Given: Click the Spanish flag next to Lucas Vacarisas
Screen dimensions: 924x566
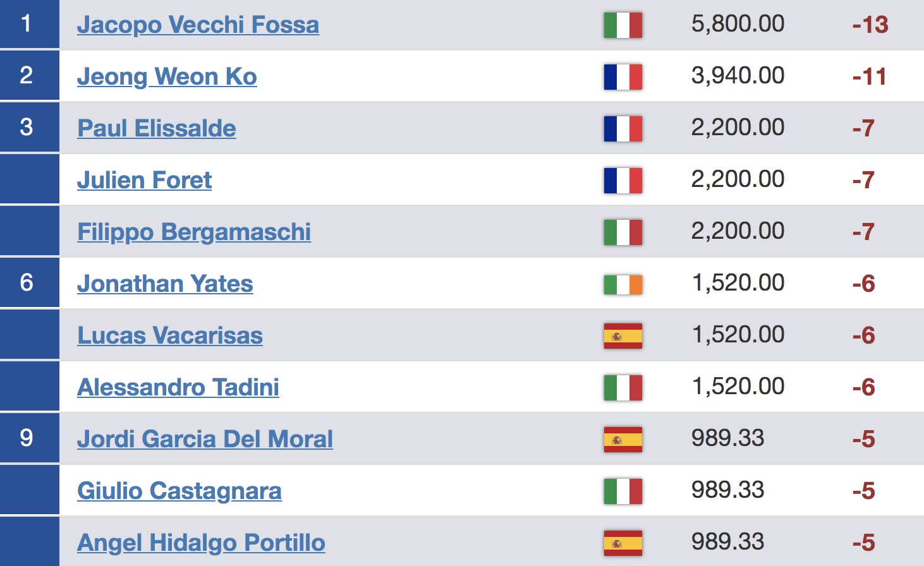Looking at the screenshot, I should point(623,336).
